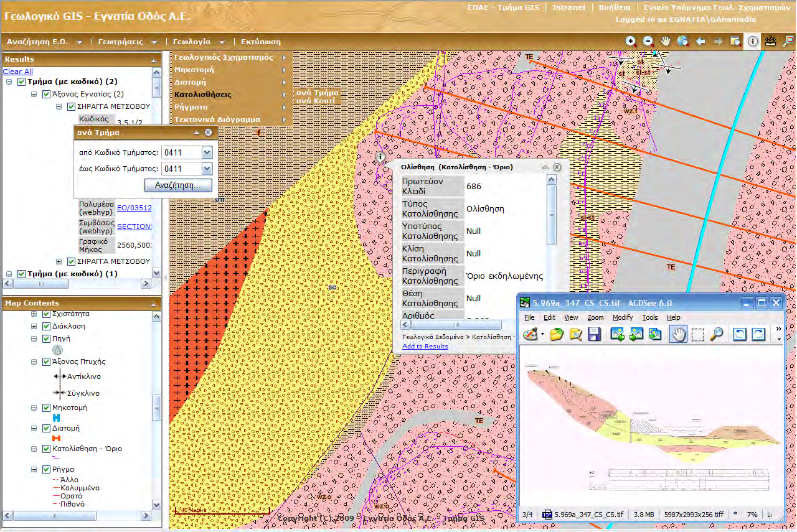Click Αναζήτηση... search button

pos(178,185)
